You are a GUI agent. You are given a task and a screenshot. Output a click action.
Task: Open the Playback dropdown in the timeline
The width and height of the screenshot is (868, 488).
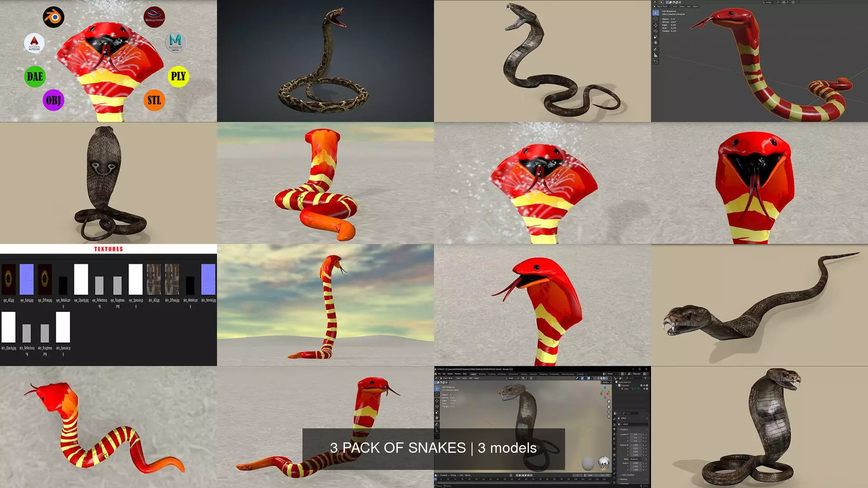(444, 475)
